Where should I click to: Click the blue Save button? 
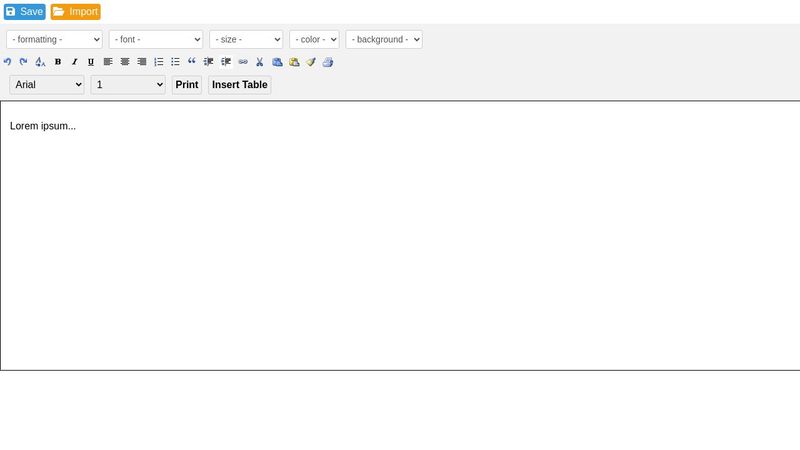(x=24, y=12)
